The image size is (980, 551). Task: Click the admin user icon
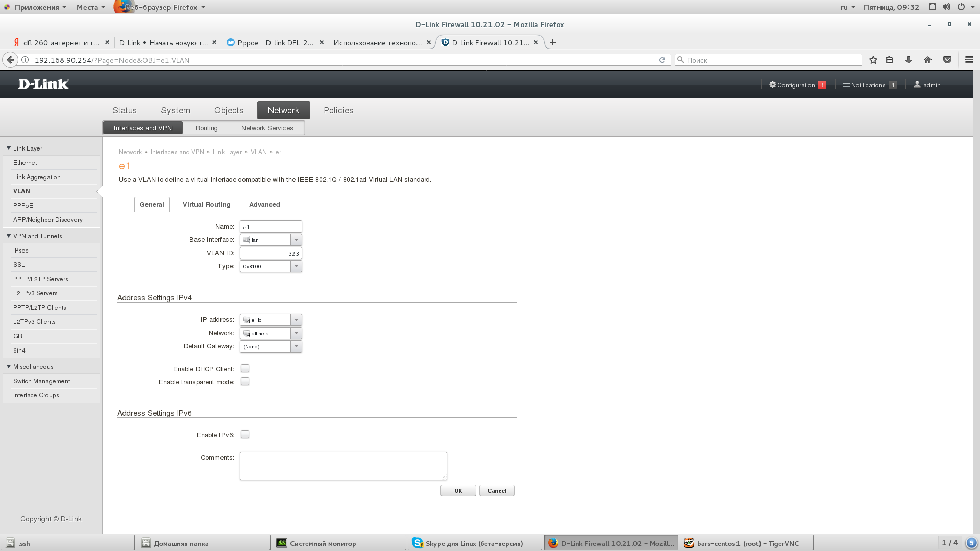917,85
